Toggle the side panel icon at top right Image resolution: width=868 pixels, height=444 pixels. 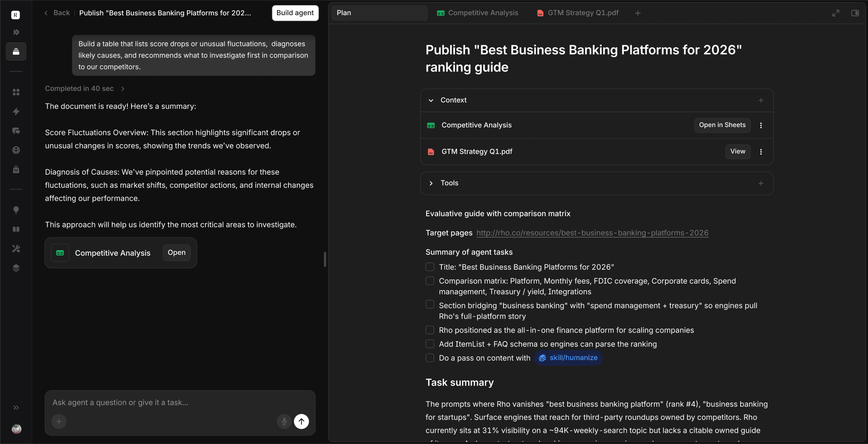(x=855, y=13)
